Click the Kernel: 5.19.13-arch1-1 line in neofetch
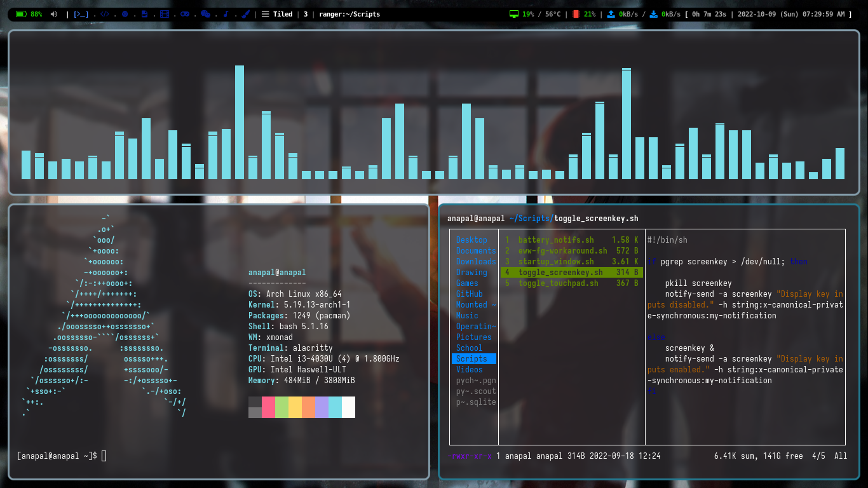This screenshot has height=488, width=868. click(x=299, y=304)
